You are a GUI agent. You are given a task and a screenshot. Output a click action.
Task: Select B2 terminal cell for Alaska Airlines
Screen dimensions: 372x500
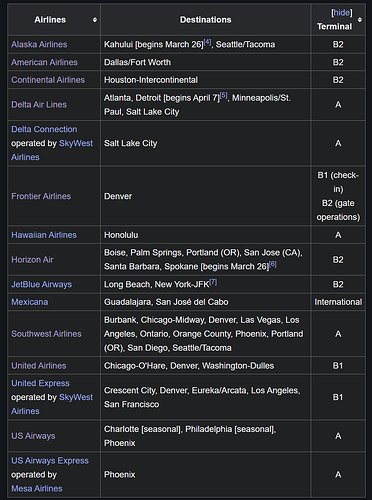(x=338, y=44)
